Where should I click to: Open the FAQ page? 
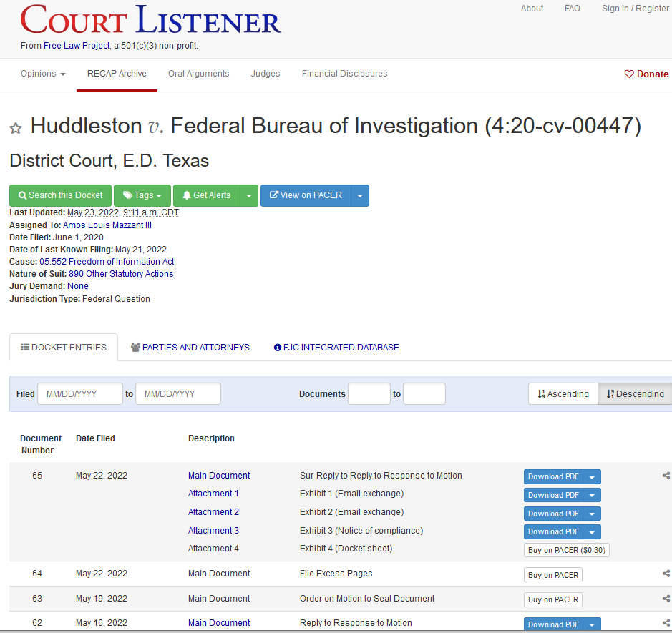(572, 9)
